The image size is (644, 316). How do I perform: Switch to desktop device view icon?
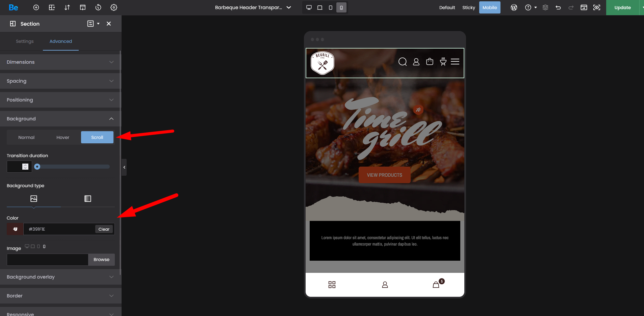(x=309, y=7)
